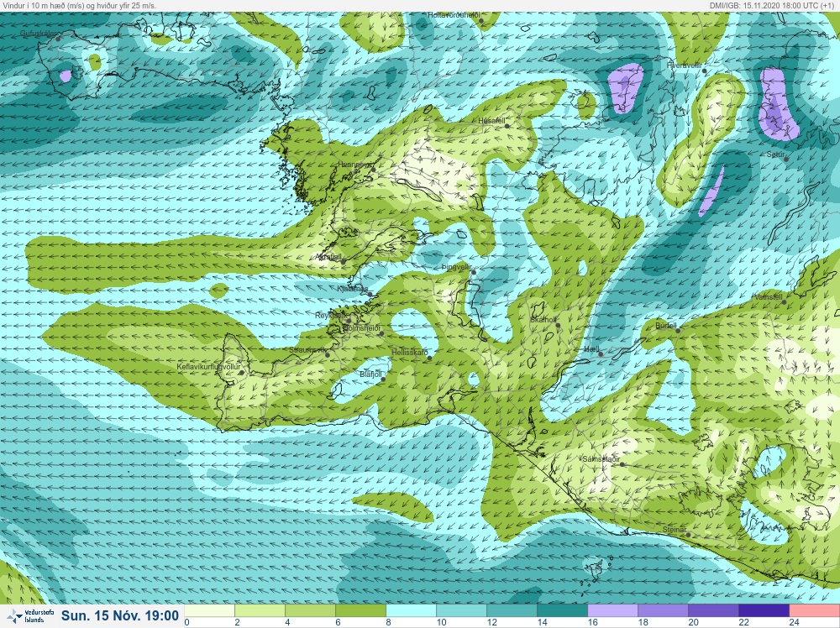Click the 20–22 m/s violet legend swatch
Image resolution: width=840 pixels, height=628 pixels.
713,611
